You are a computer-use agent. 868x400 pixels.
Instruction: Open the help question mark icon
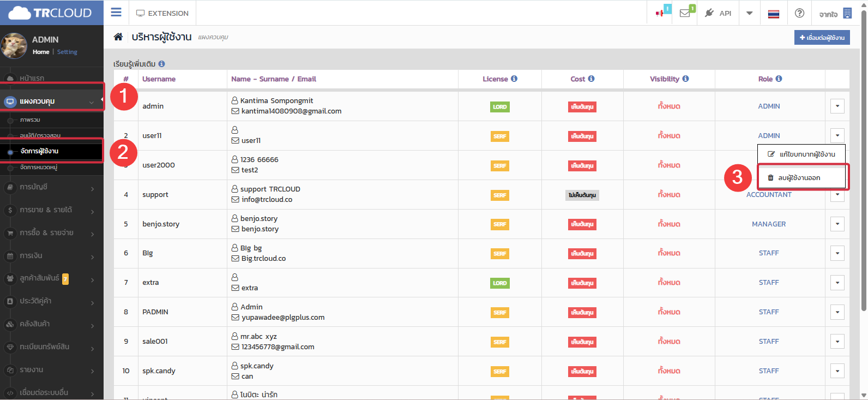point(799,13)
